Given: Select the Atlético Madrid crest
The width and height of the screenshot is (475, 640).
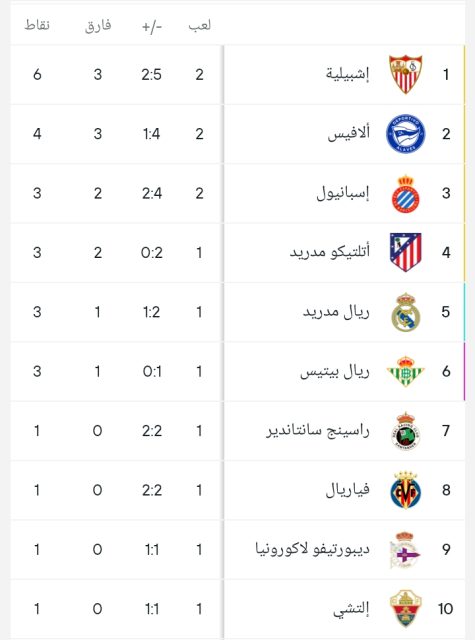Looking at the screenshot, I should pyautogui.click(x=406, y=252).
